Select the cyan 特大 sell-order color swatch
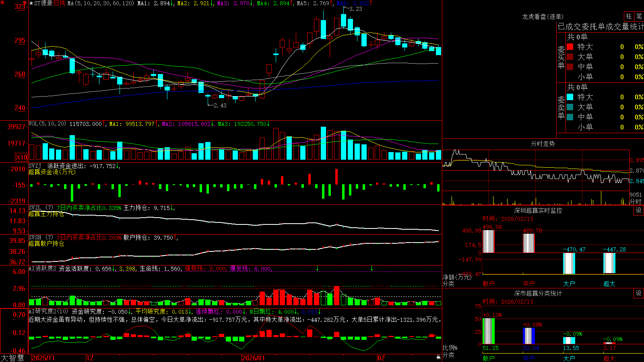The image size is (644, 362). pyautogui.click(x=570, y=97)
